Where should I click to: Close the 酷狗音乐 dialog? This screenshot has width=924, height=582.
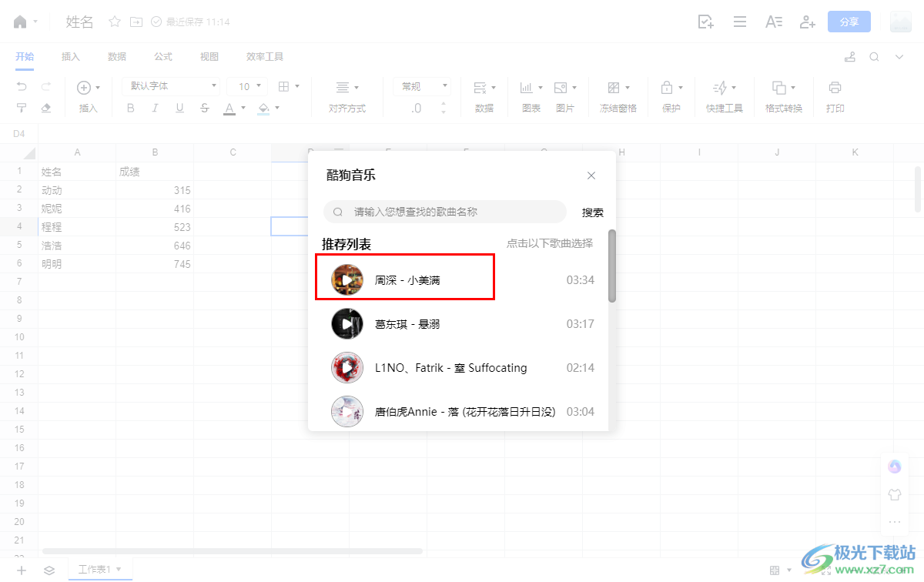[591, 176]
